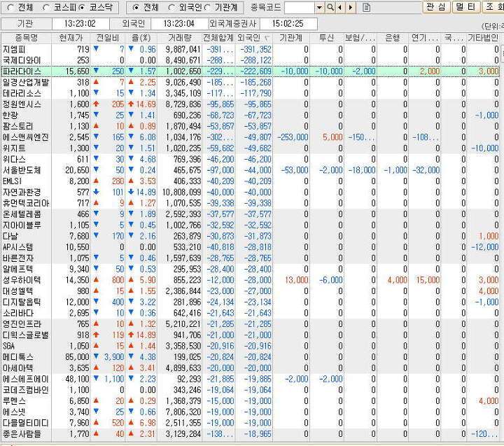Select the 테라리소스 stock name
Viewport: 504px width, 446px height.
click(x=22, y=93)
